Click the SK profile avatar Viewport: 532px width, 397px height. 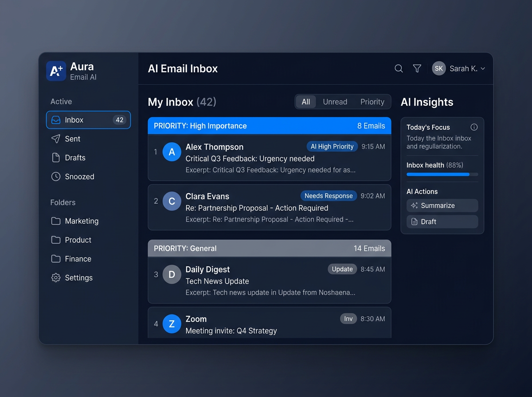pos(439,68)
